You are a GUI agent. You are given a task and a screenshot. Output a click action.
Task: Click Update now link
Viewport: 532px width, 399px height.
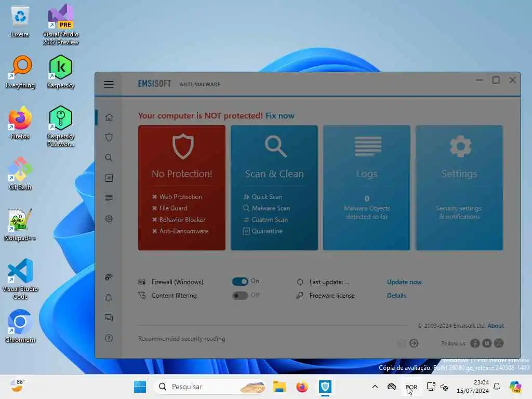point(404,282)
